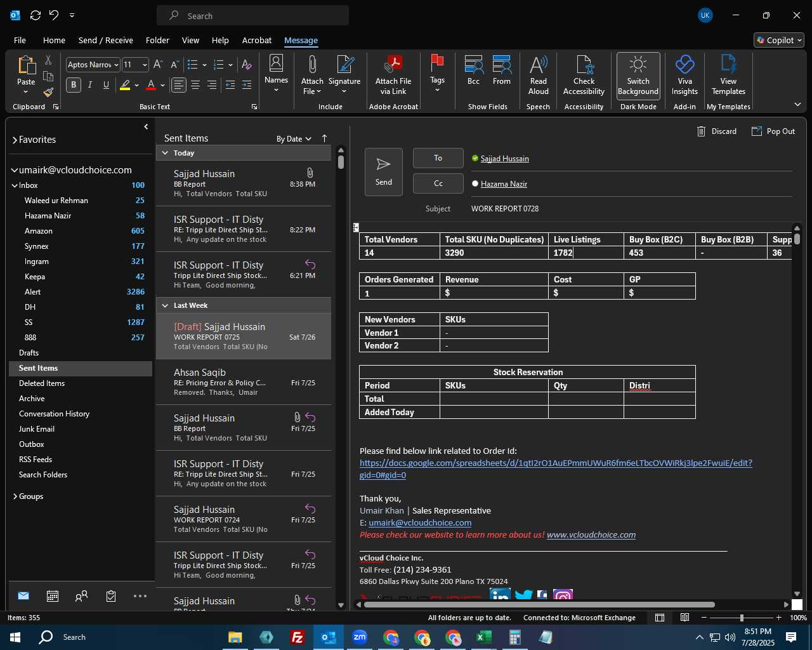
Task: Toggle Switch Background dark mode
Action: (x=638, y=76)
